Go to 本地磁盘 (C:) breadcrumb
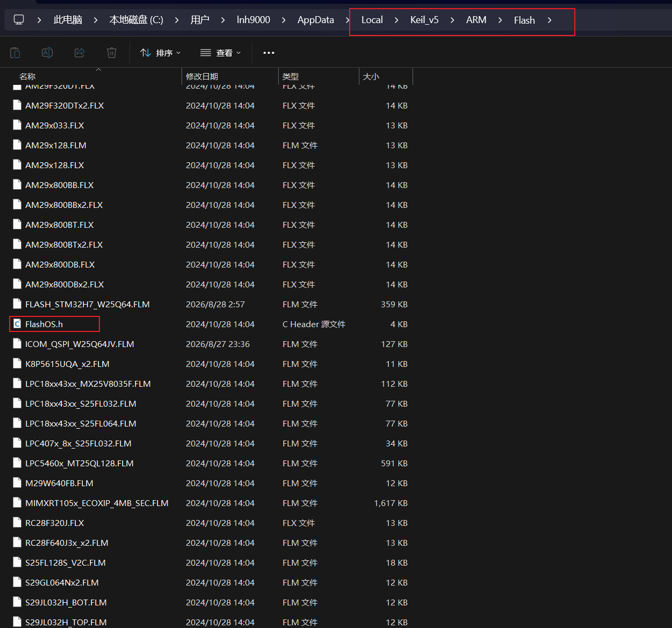The image size is (672, 628). point(136,20)
